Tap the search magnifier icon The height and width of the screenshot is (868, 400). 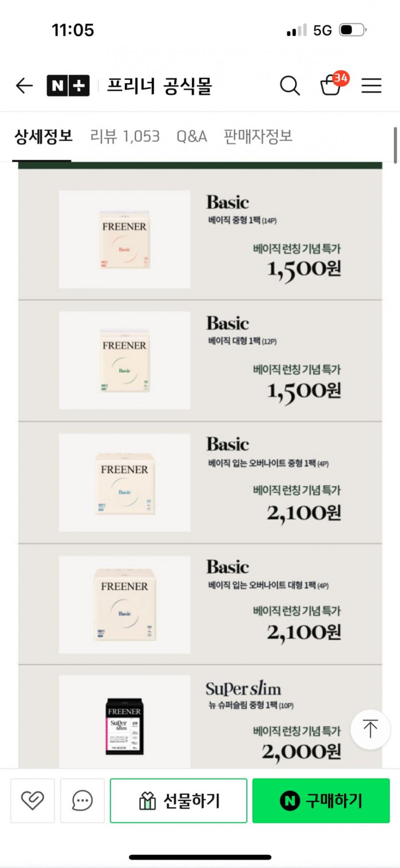pos(289,86)
